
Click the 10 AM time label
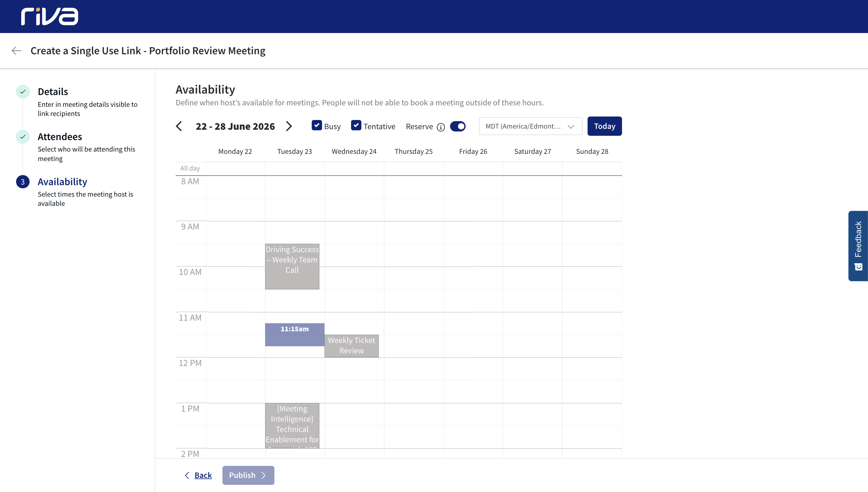(190, 272)
